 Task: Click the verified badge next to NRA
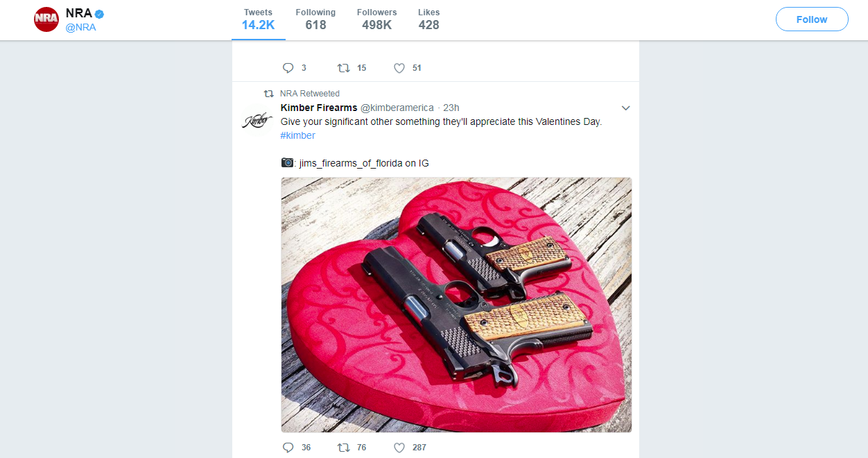(100, 13)
